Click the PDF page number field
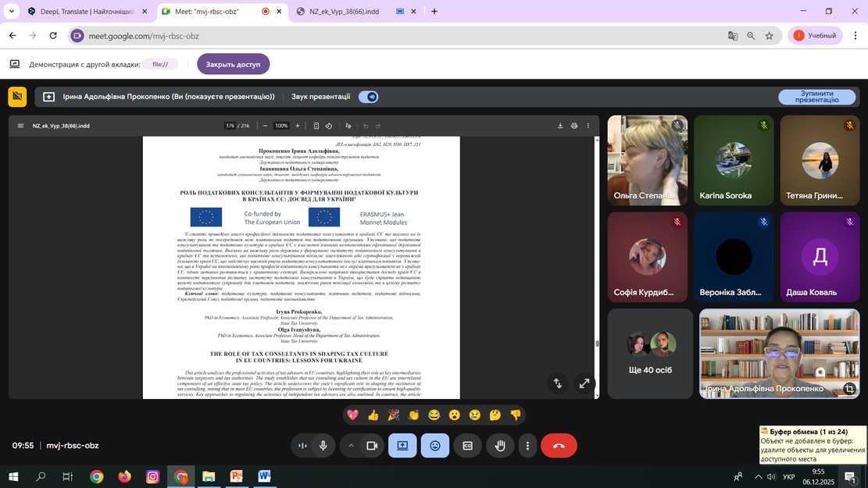Viewport: 868px width, 488px height. [230, 126]
